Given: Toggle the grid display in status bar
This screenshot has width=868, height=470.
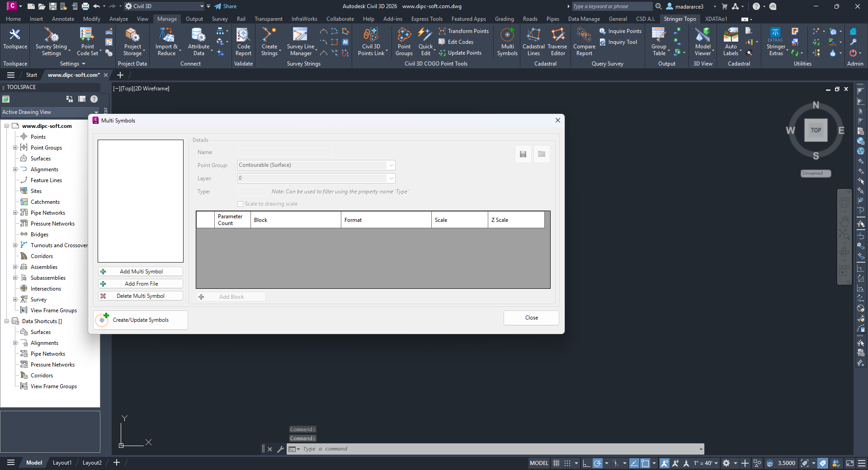Looking at the screenshot, I should tap(557, 463).
